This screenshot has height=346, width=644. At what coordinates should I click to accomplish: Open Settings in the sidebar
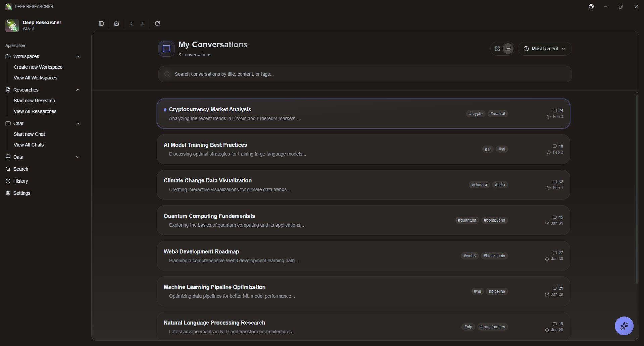[22, 193]
